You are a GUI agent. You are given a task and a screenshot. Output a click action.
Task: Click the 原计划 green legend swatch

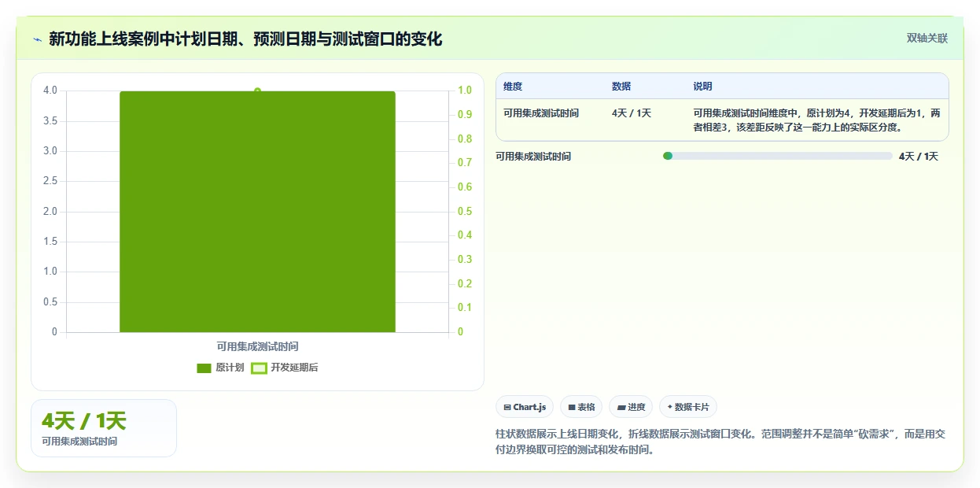[x=204, y=368]
